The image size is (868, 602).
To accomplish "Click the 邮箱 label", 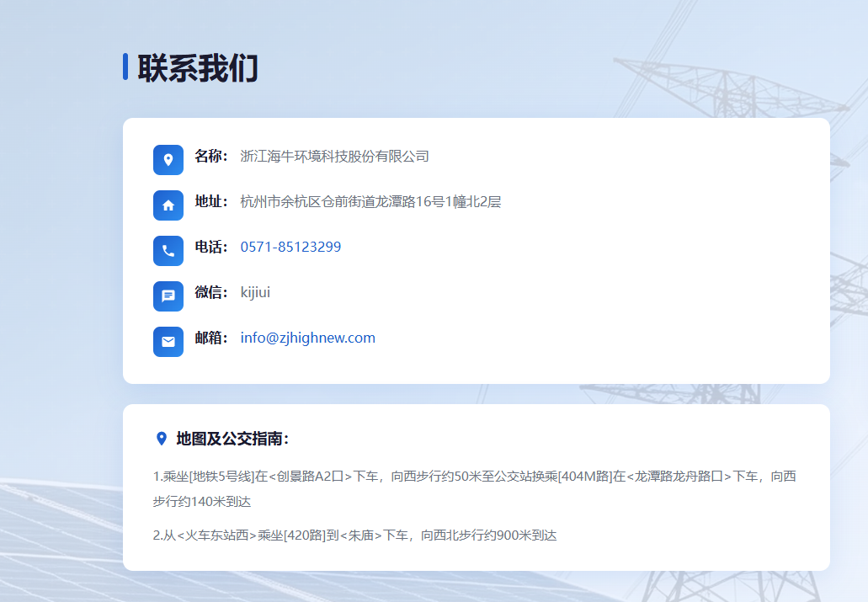I will 211,338.
